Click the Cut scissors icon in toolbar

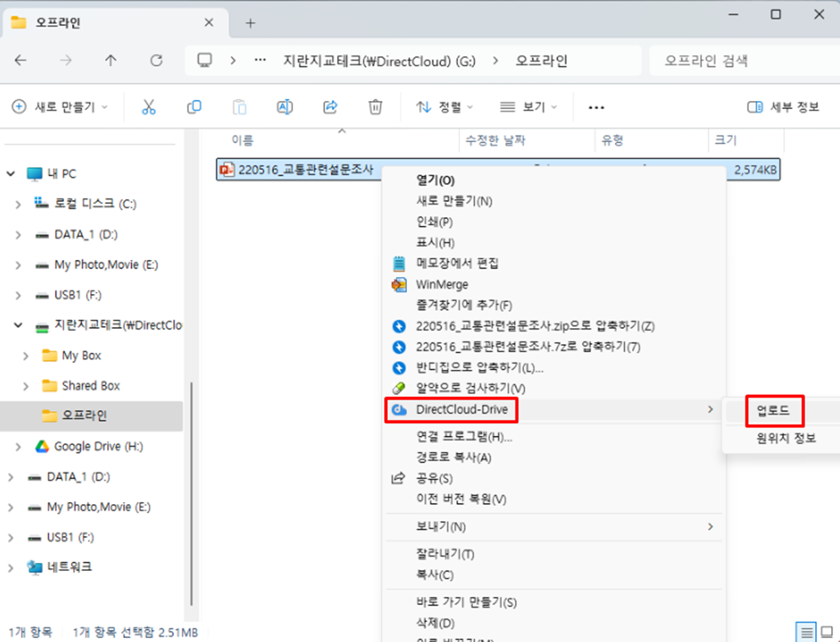pyautogui.click(x=149, y=107)
